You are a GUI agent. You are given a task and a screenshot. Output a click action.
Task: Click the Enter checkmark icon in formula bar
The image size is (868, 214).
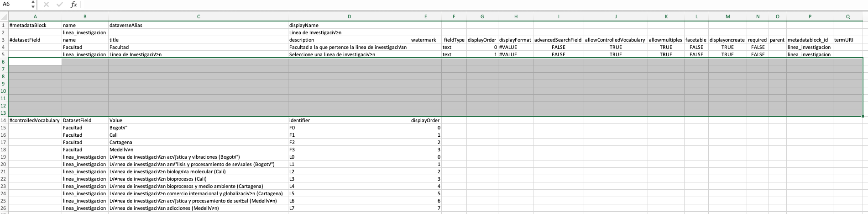click(x=60, y=5)
